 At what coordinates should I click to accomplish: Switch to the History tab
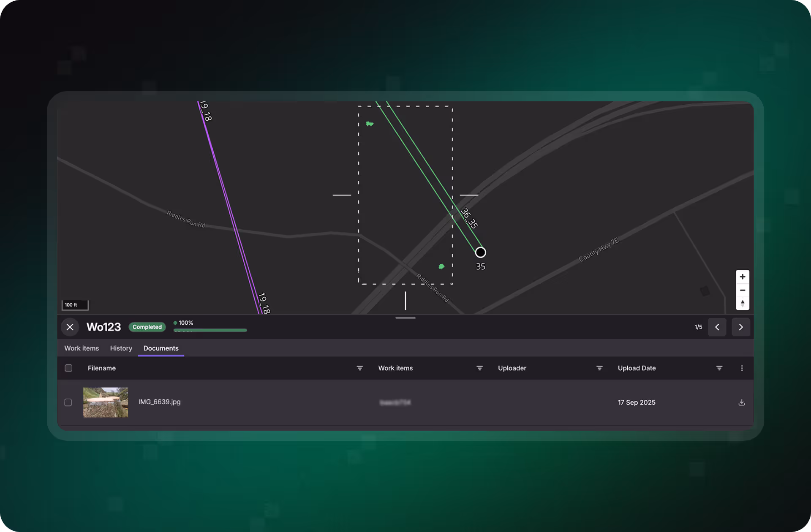pos(121,348)
